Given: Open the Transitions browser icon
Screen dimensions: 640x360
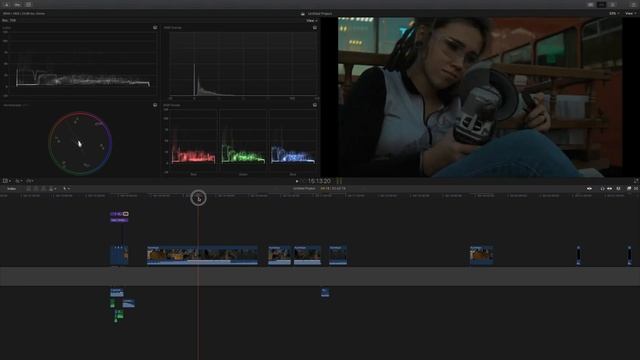Looking at the screenshot, I should pyautogui.click(x=636, y=189).
